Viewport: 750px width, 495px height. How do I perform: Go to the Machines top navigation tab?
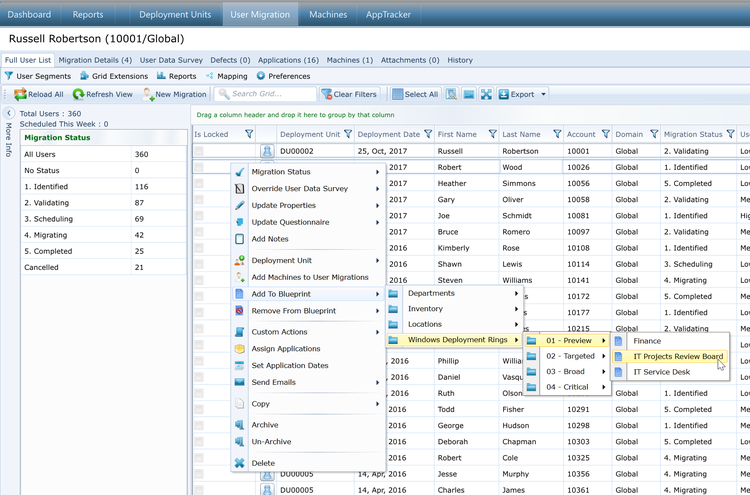(x=328, y=14)
